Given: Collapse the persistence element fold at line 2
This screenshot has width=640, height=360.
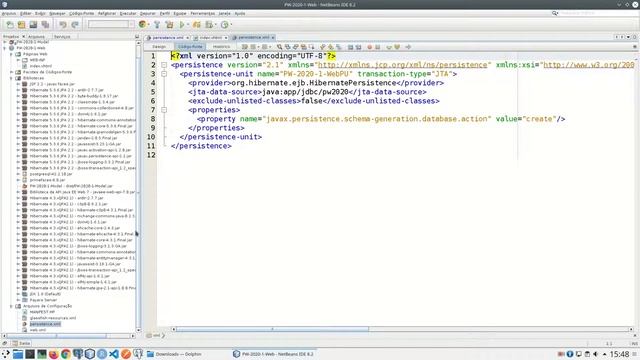Looking at the screenshot, I should pyautogui.click(x=164, y=65).
